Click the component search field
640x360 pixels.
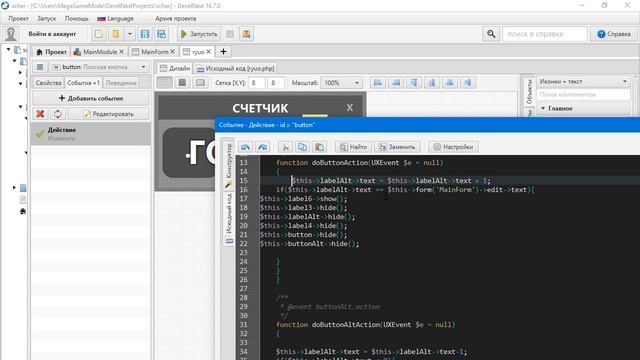point(583,95)
